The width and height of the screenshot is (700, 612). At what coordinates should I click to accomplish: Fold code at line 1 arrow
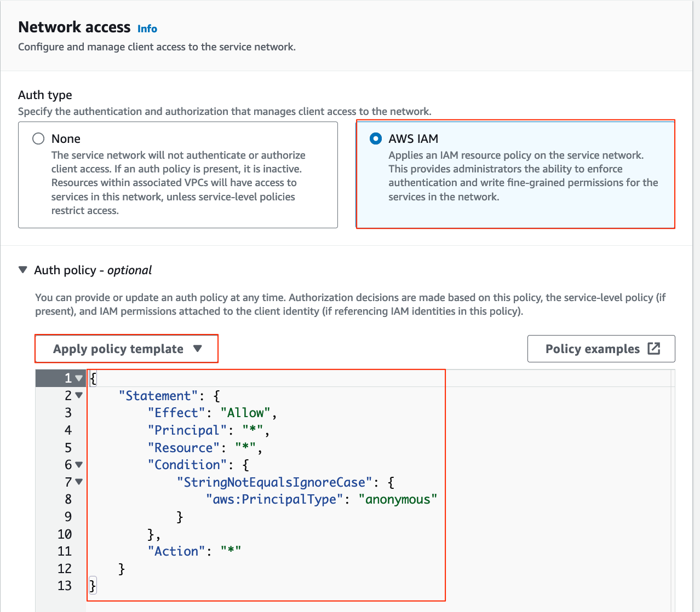point(79,378)
